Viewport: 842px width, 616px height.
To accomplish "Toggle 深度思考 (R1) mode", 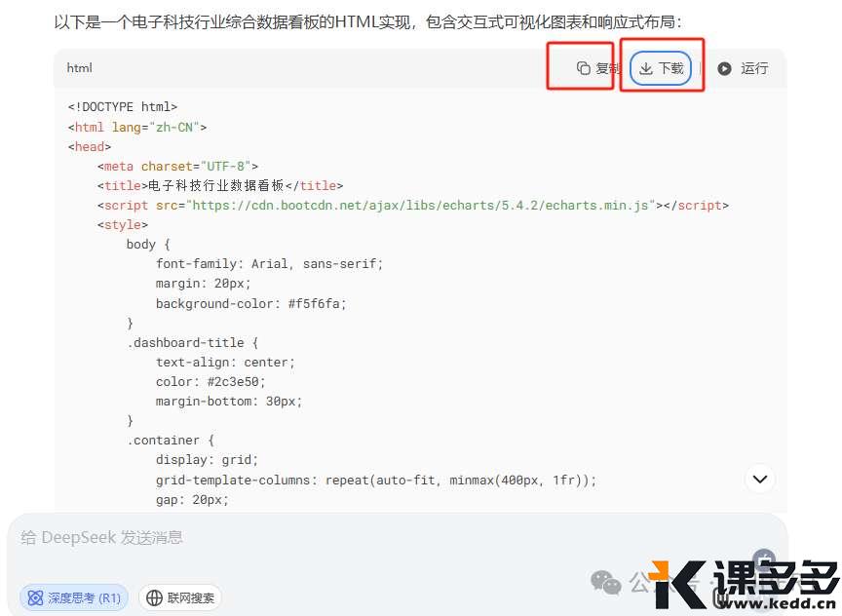I will 74,597.
